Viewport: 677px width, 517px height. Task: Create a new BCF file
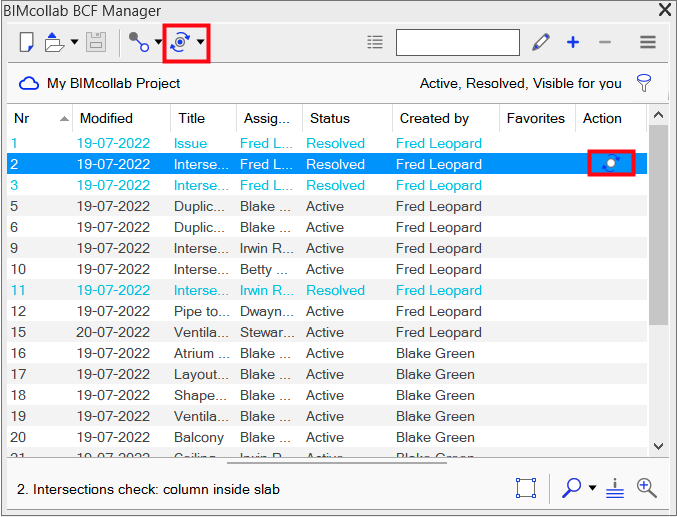pos(26,42)
